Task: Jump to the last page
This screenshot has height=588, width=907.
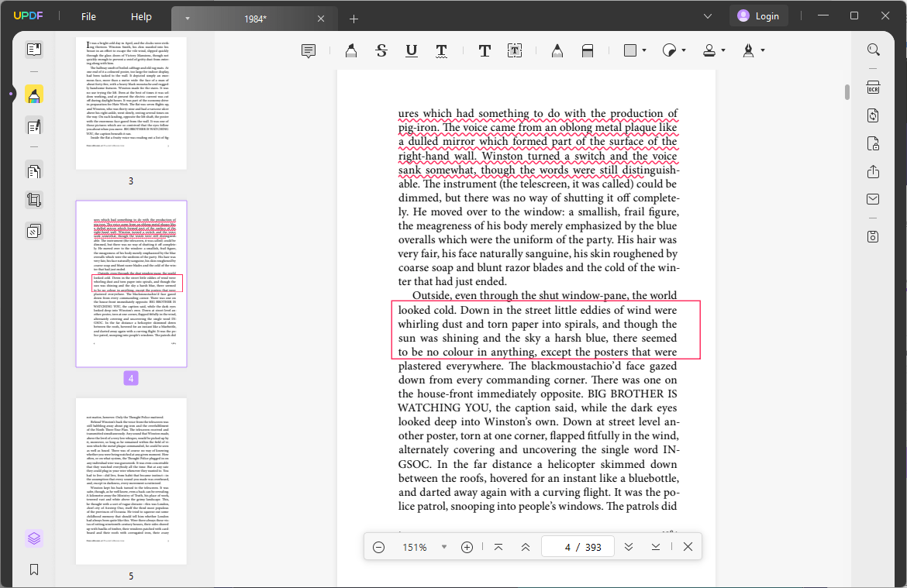Action: point(655,547)
